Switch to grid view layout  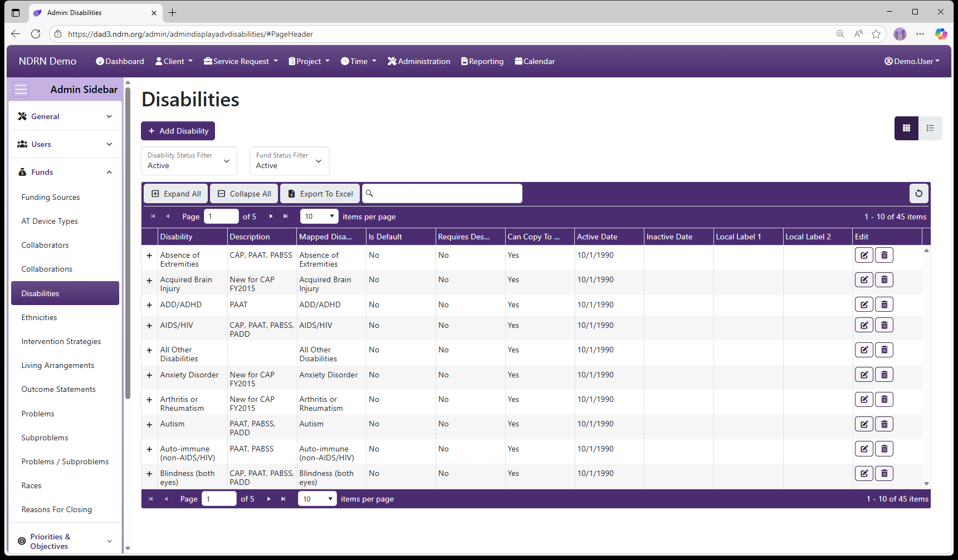[x=906, y=128]
